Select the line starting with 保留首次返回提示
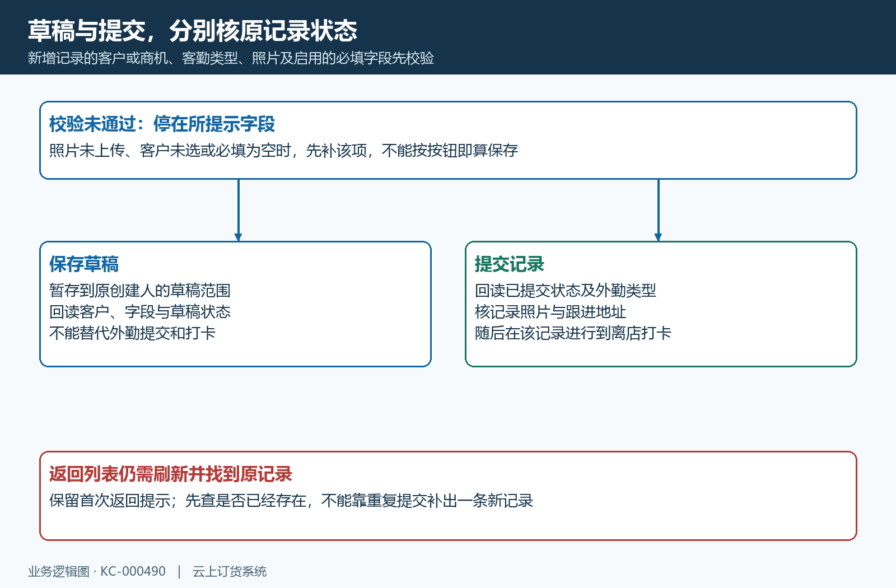This screenshot has height=588, width=896. coord(291,501)
